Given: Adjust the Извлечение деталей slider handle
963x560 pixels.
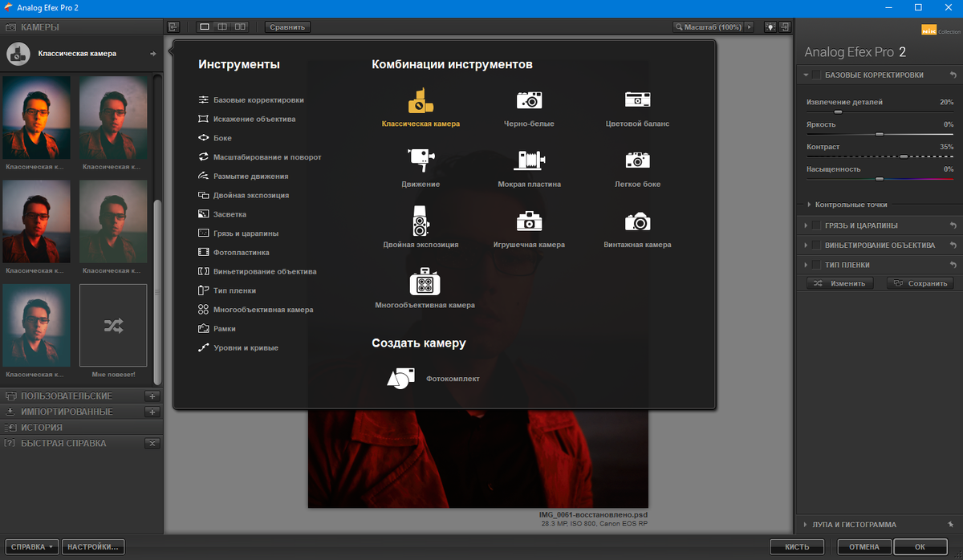Looking at the screenshot, I should coord(839,112).
